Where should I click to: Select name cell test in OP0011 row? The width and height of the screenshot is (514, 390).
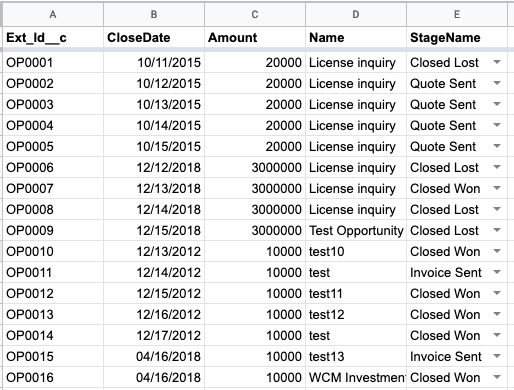(x=356, y=272)
